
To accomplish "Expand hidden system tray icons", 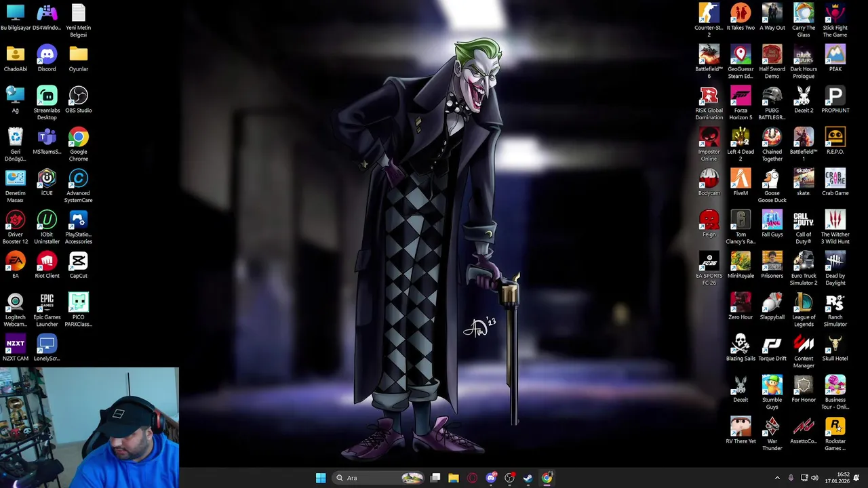I will point(777,478).
